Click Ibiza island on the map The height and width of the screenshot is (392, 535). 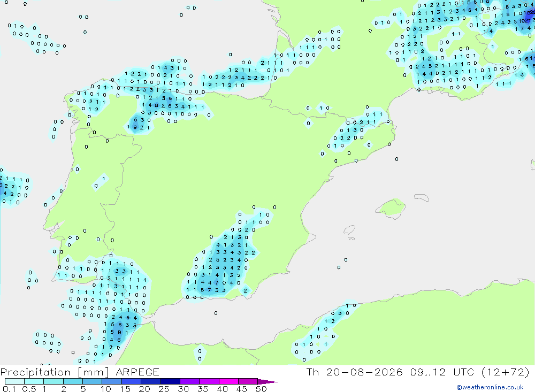tap(349, 229)
